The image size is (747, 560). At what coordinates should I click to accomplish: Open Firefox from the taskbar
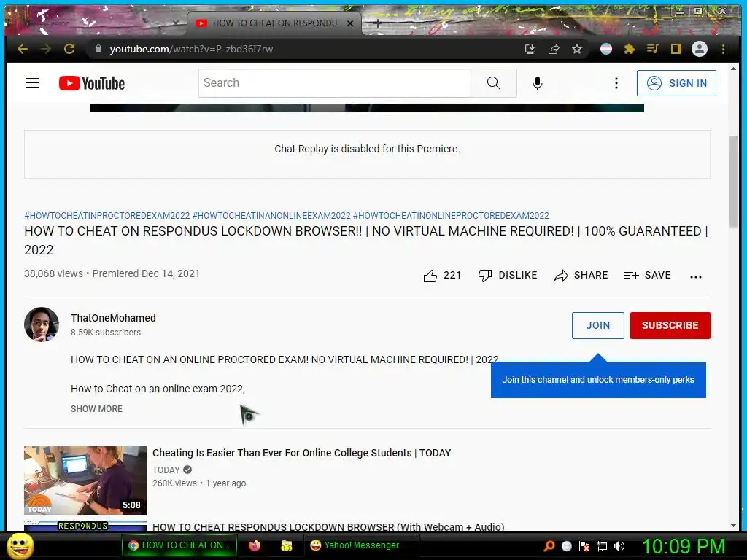point(255,545)
